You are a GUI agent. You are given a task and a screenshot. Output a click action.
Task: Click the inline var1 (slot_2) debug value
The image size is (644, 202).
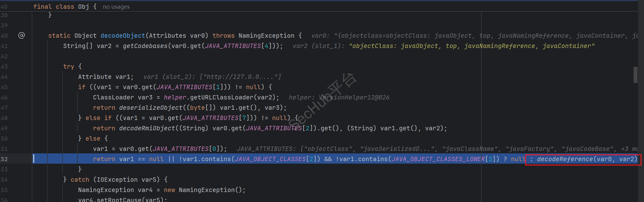pyautogui.click(x=212, y=77)
